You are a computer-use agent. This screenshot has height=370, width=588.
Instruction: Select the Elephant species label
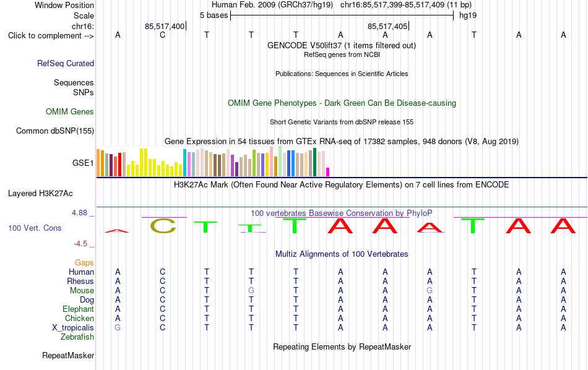coord(78,309)
